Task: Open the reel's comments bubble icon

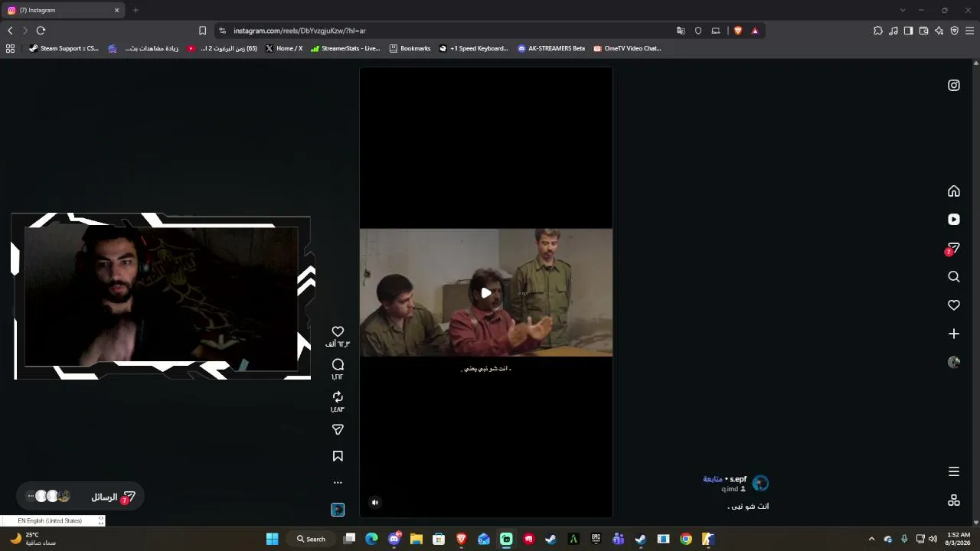Action: 338,364
